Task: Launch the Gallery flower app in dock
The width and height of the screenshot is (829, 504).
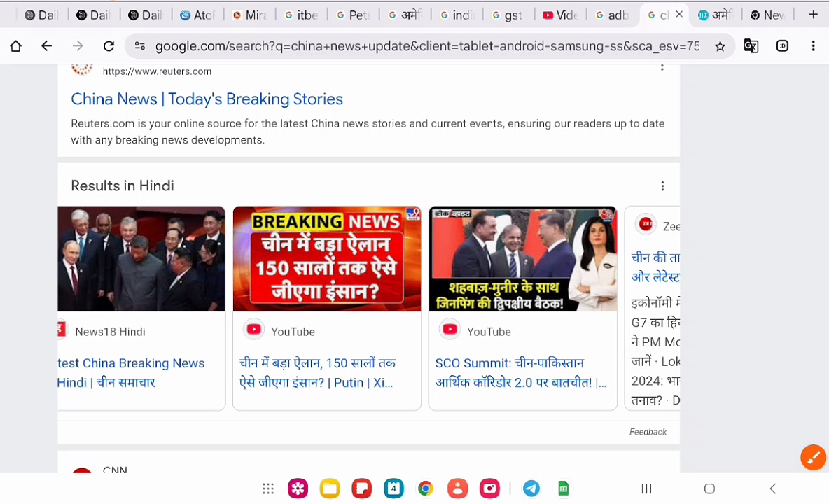Action: coord(298,489)
